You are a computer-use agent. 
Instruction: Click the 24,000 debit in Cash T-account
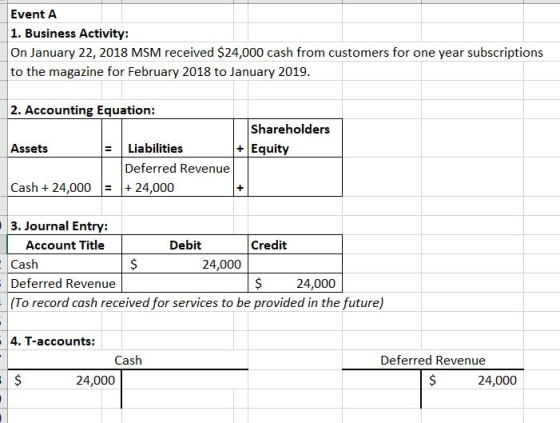(65, 380)
